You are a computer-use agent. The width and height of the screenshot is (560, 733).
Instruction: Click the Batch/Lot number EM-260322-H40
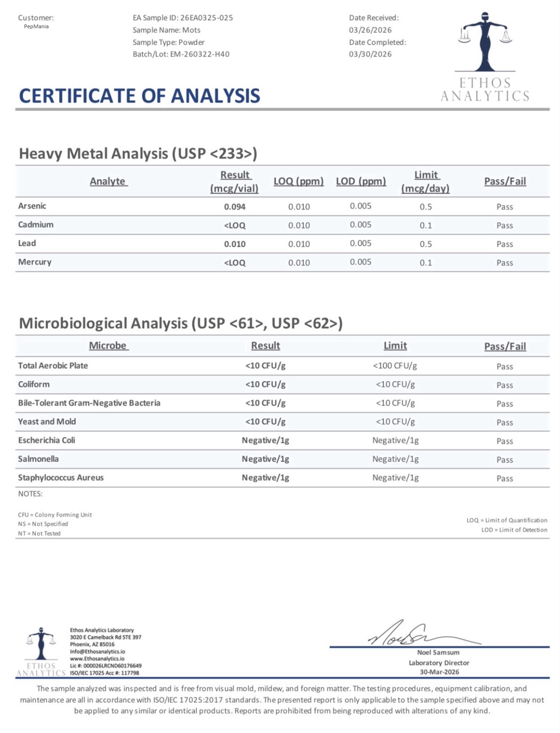pos(200,54)
